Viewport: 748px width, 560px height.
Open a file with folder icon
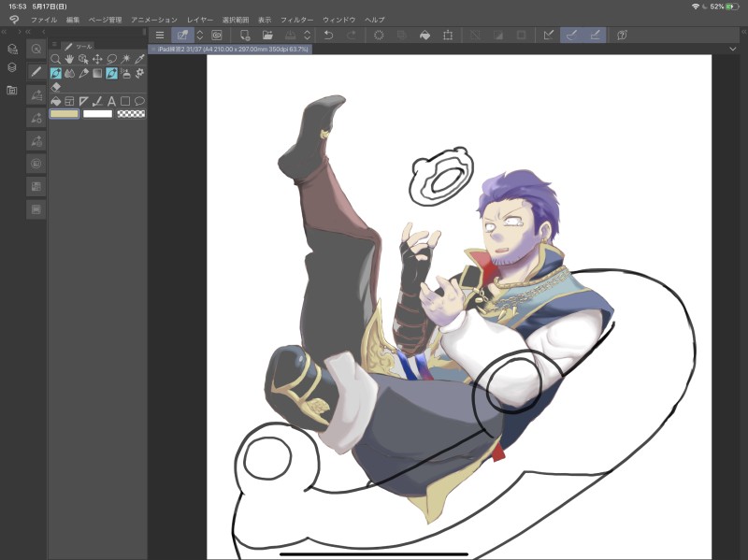pyautogui.click(x=267, y=35)
